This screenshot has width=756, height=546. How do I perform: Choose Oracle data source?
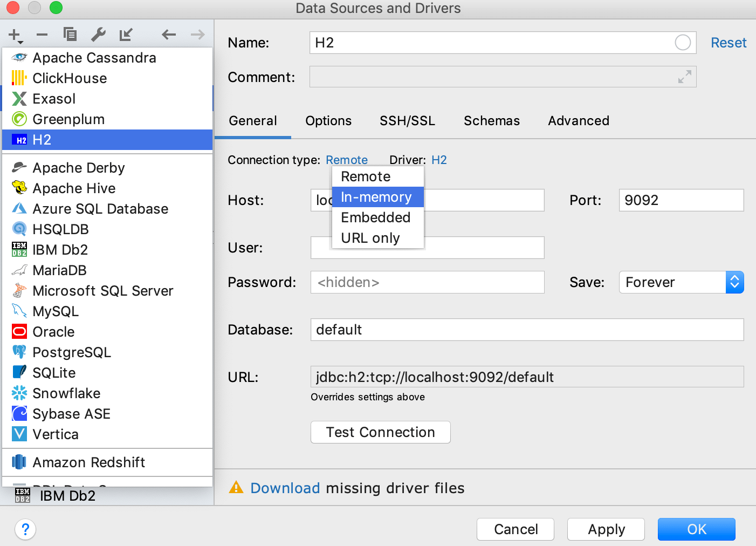[107, 332]
